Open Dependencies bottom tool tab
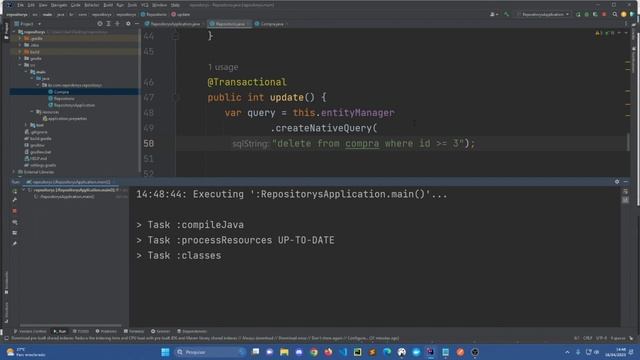640x360 pixels. (x=192, y=331)
